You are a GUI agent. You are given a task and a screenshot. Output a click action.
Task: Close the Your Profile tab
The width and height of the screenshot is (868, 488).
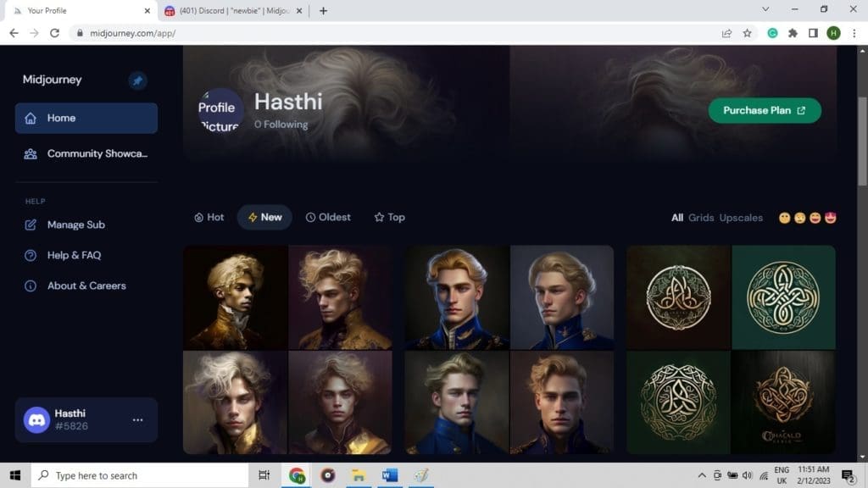[x=147, y=10]
